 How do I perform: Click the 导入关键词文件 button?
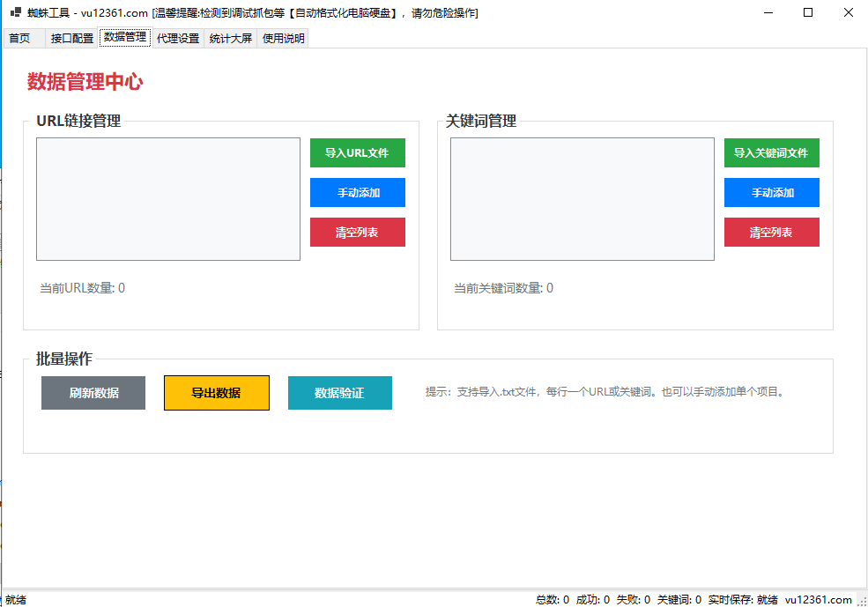click(771, 152)
